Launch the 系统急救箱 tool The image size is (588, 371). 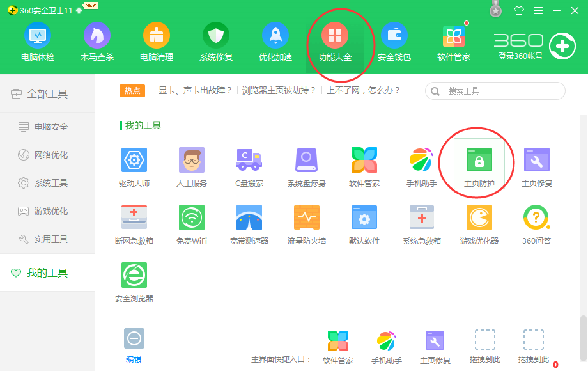point(421,225)
